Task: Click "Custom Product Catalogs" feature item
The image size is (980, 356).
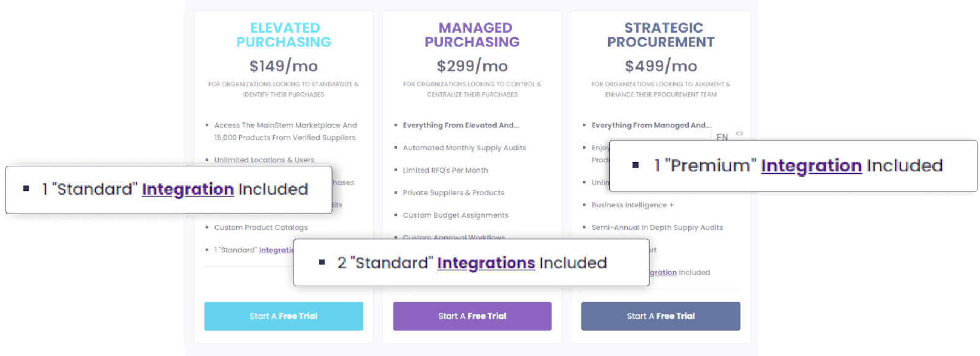Action: point(261,228)
